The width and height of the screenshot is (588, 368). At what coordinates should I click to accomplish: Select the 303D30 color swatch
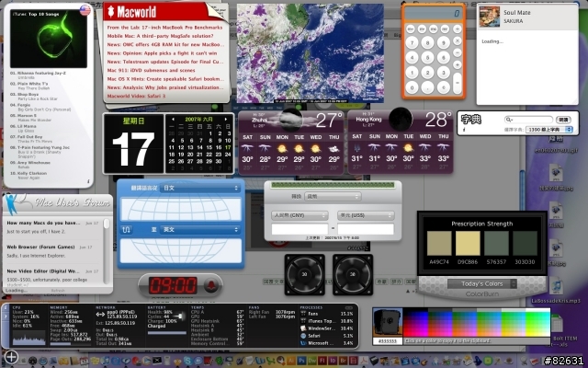[525, 243]
